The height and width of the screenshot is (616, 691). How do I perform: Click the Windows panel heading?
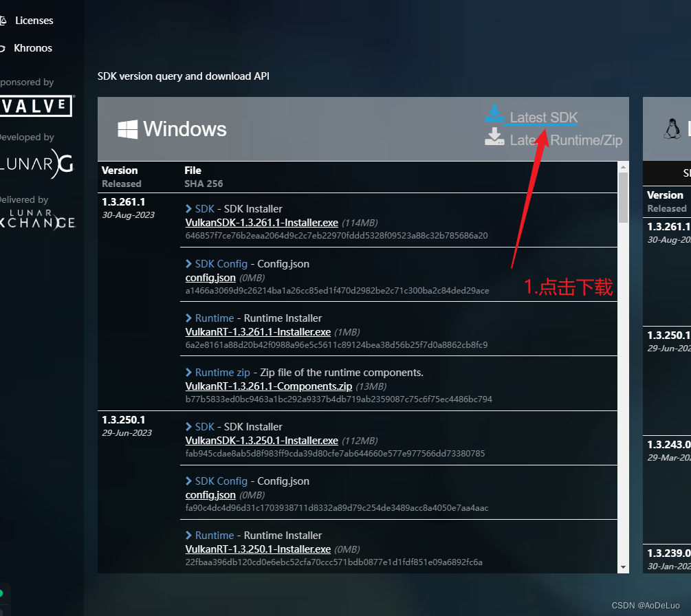(185, 129)
